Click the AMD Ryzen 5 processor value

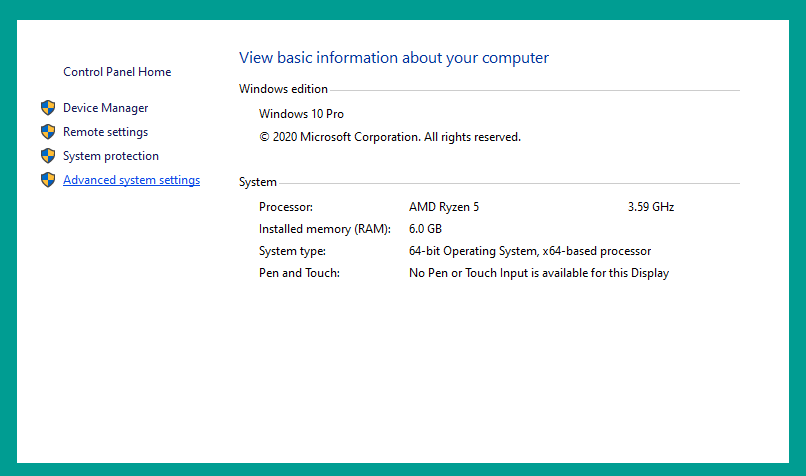coord(444,207)
